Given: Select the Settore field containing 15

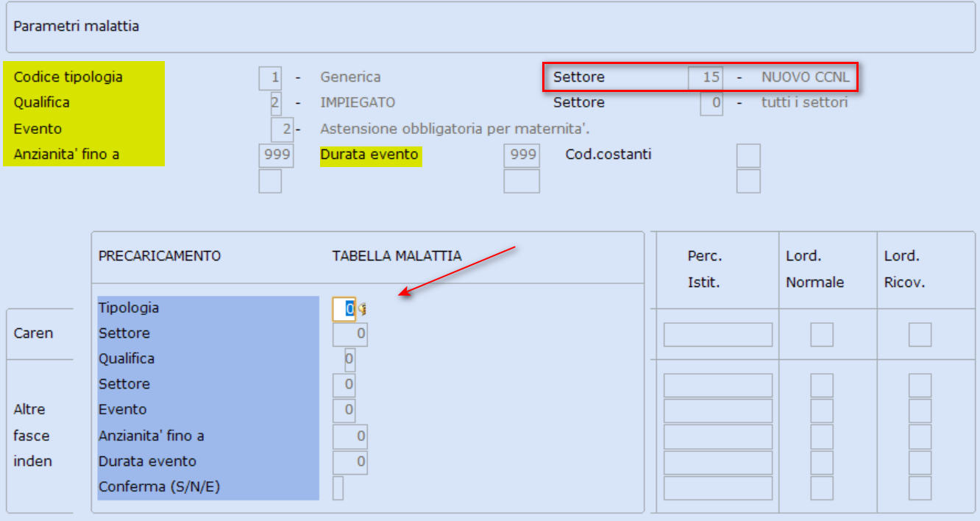Looking at the screenshot, I should click(706, 77).
